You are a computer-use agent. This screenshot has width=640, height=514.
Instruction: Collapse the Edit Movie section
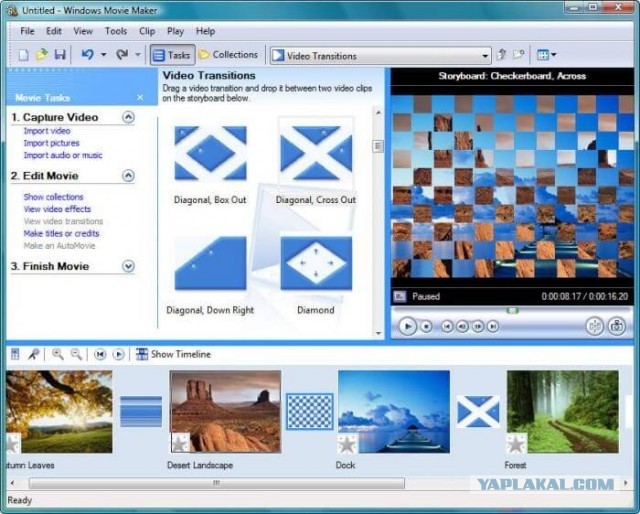(x=128, y=176)
